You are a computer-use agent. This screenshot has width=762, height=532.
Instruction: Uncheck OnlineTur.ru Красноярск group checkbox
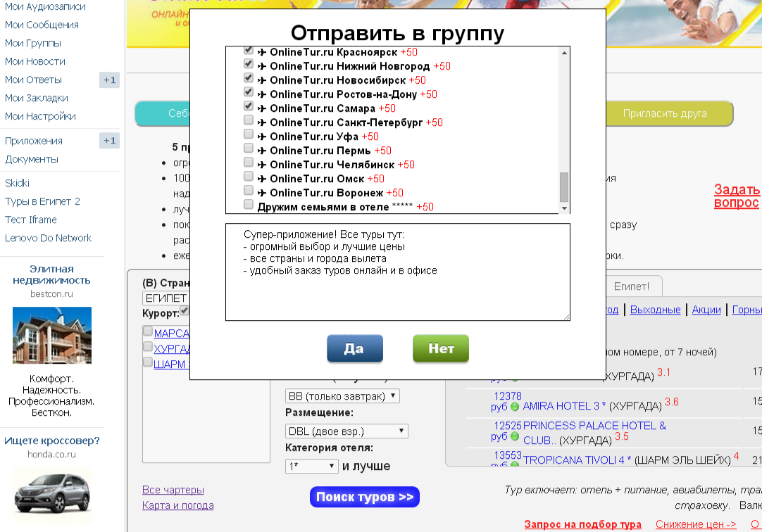(249, 51)
